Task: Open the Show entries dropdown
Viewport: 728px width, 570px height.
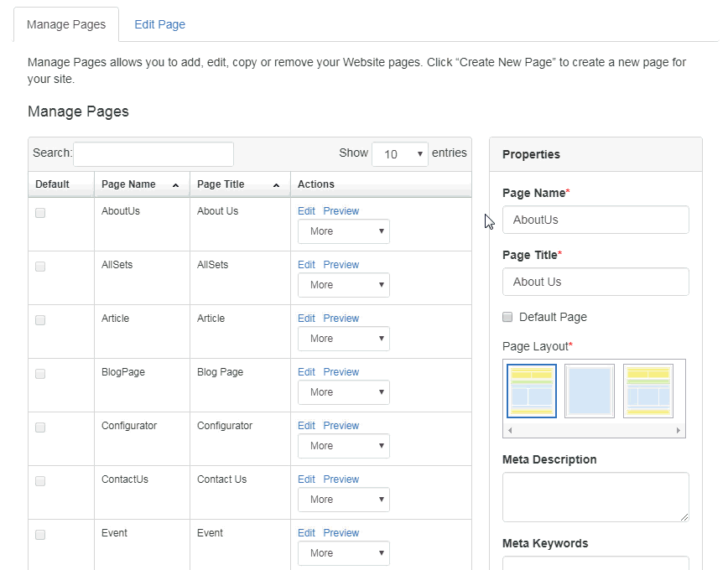Action: pos(400,154)
